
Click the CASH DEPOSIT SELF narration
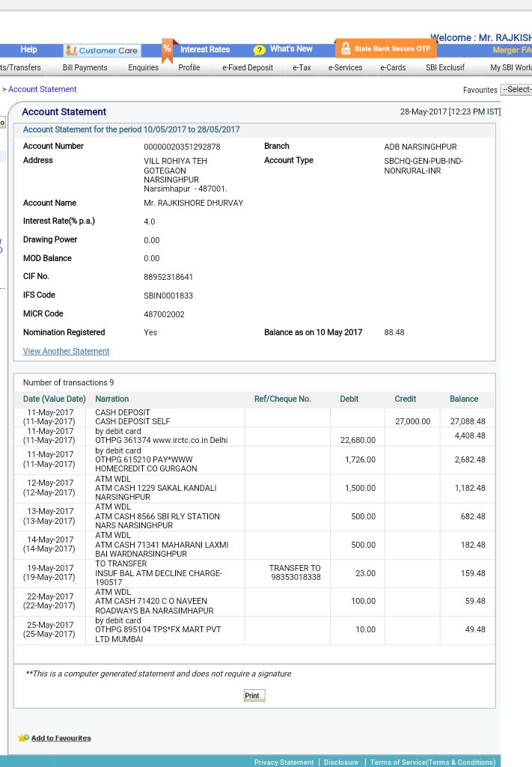132,421
